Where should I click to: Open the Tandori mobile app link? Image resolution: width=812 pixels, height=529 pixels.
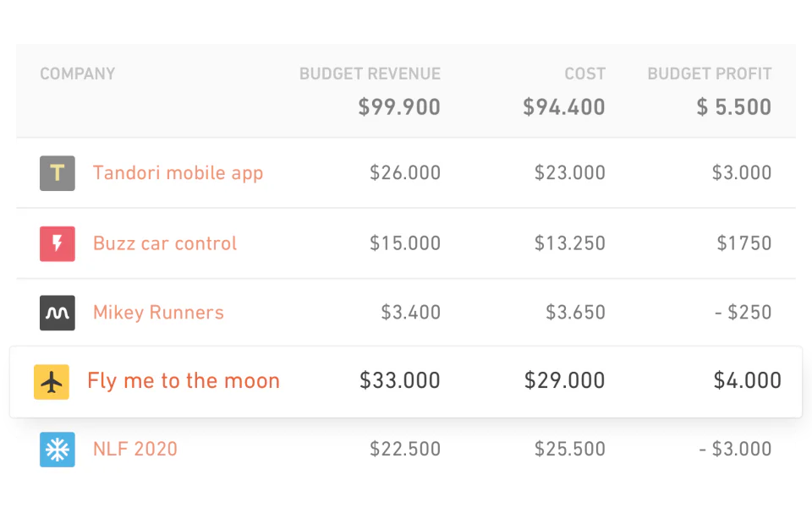[178, 173]
